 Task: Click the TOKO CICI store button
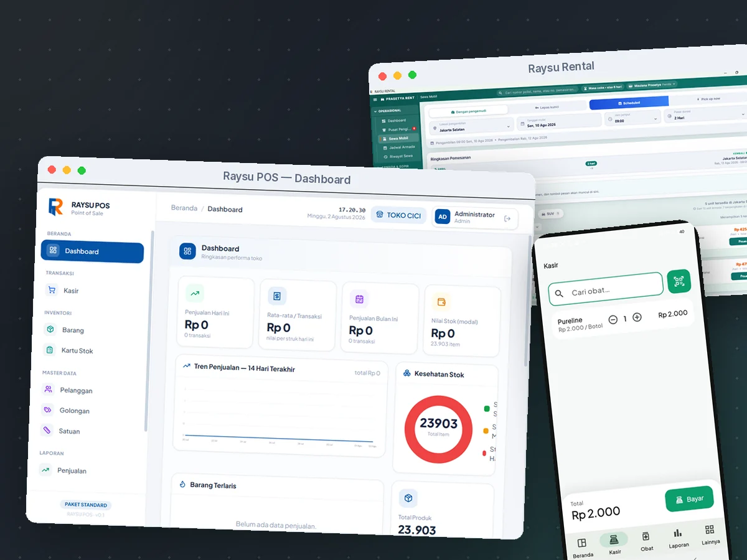pos(398,215)
